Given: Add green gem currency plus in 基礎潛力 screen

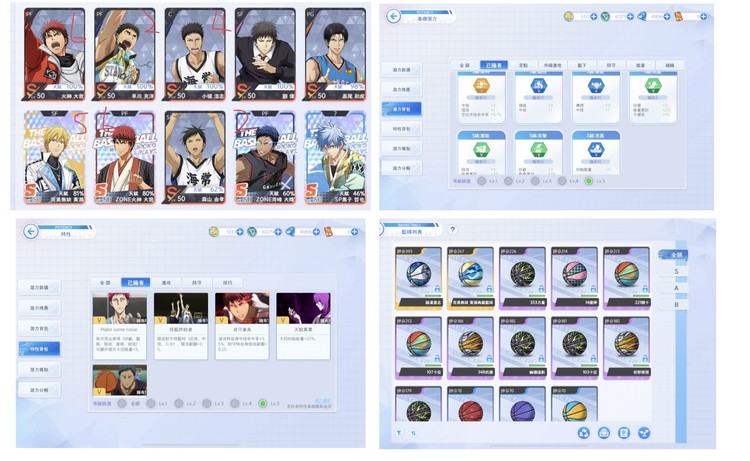Looking at the screenshot, I should (x=630, y=17).
